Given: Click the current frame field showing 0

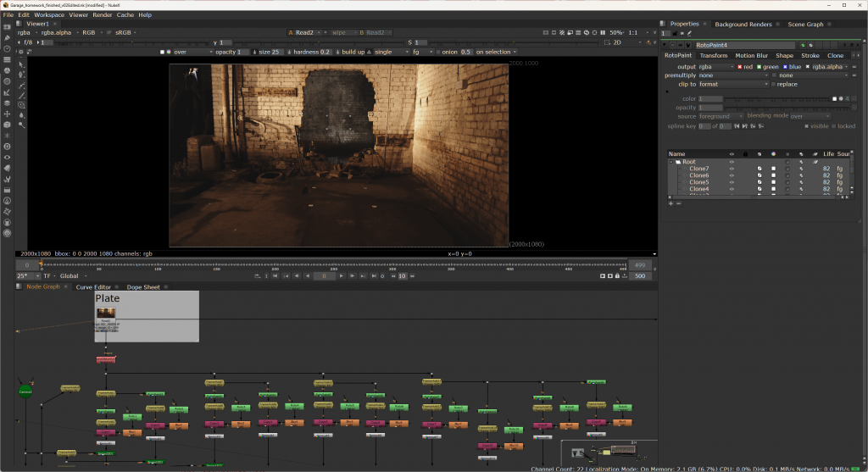Looking at the screenshot, I should [x=324, y=276].
